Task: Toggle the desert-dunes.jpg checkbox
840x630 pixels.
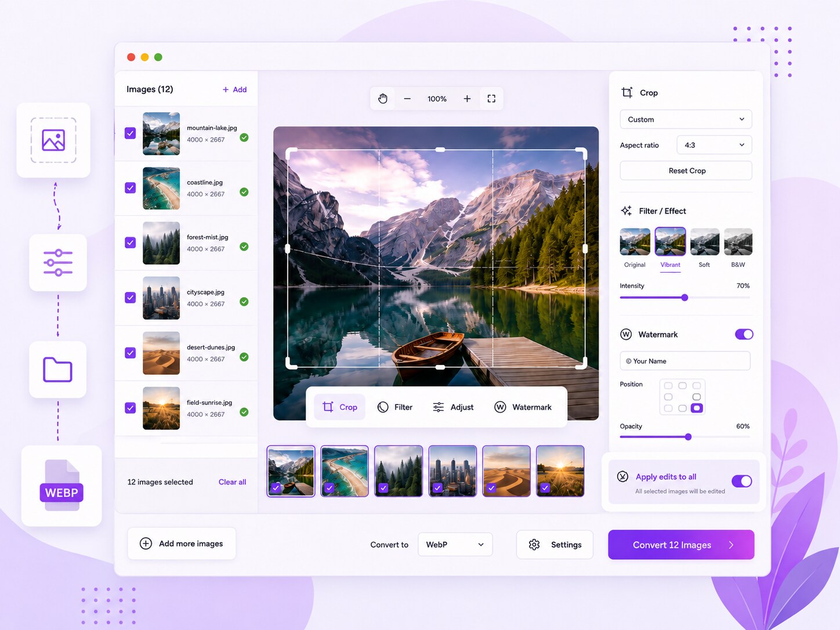Action: click(x=131, y=353)
